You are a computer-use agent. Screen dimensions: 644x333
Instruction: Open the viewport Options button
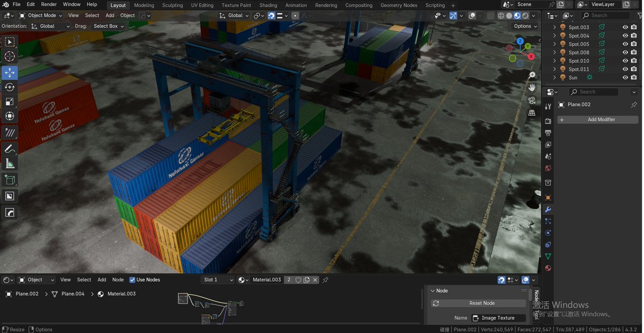(525, 26)
